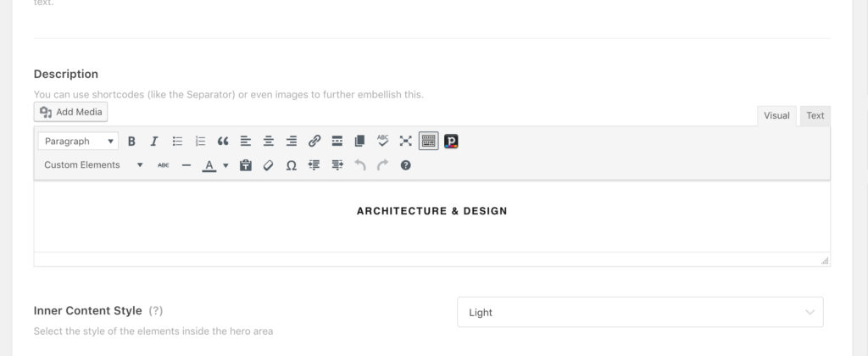Insert the Read More tag

[x=337, y=142]
